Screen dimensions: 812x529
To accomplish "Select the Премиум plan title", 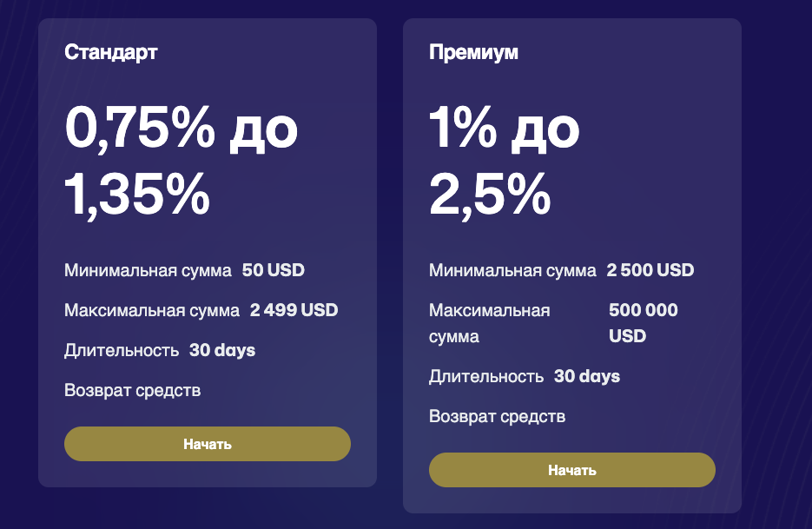I will click(473, 52).
